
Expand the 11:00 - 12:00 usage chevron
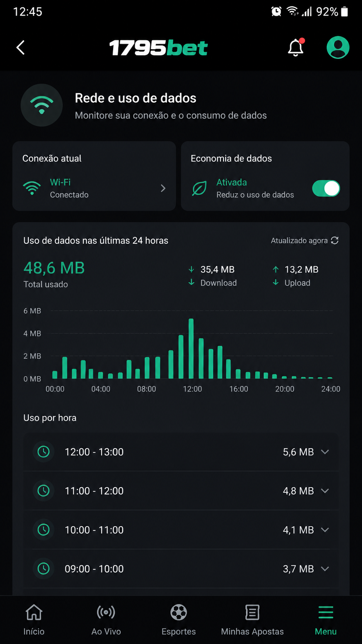click(x=325, y=491)
